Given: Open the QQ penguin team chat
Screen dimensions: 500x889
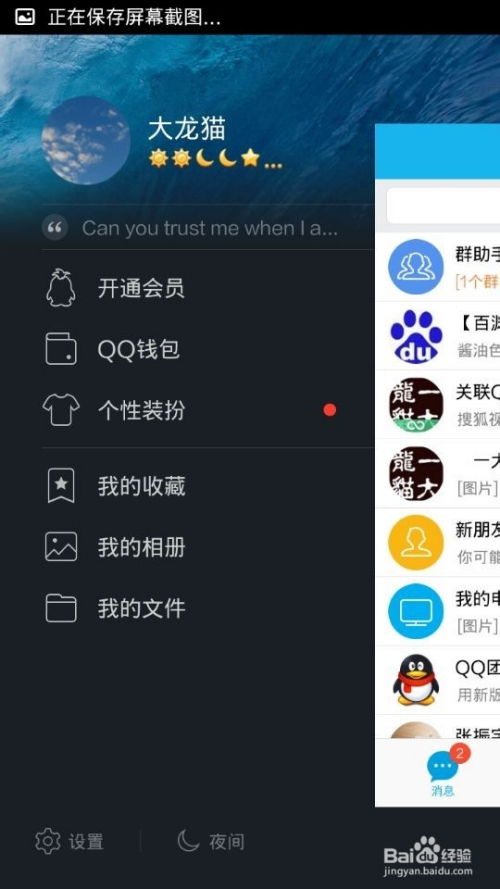Looking at the screenshot, I should pos(438,680).
